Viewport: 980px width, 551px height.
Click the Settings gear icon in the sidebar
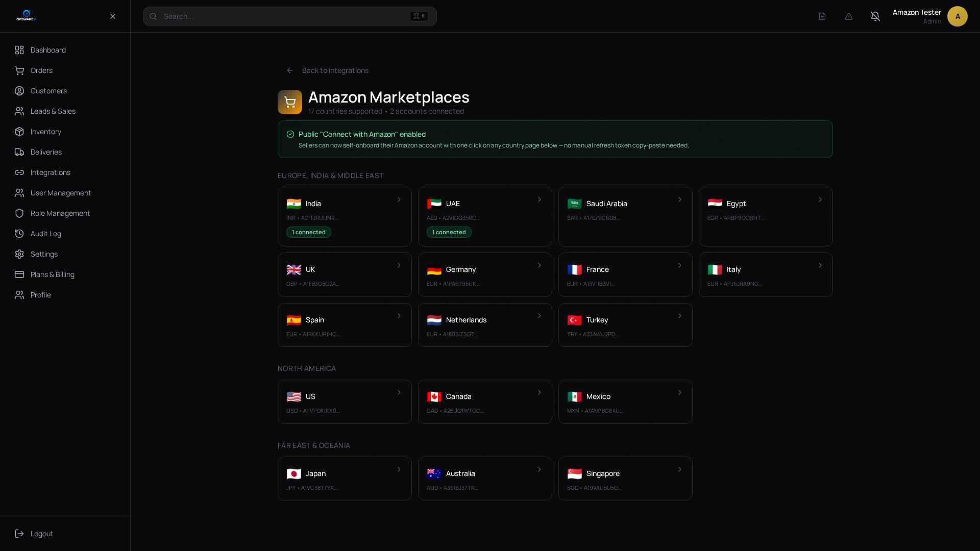pos(19,254)
